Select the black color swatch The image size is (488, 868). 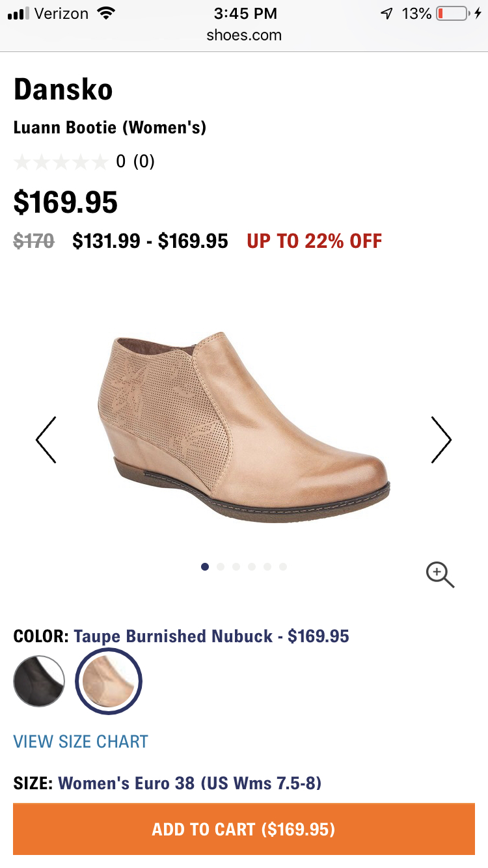(39, 681)
